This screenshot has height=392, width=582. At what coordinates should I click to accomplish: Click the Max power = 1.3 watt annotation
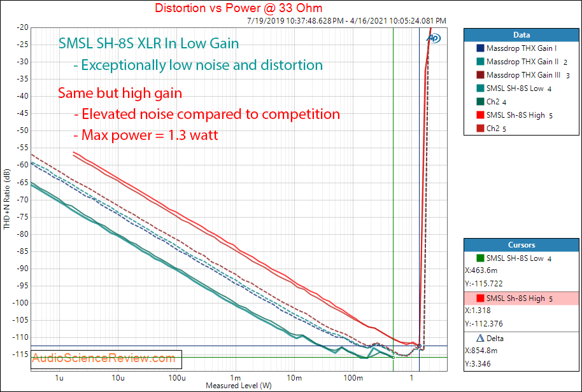click(x=146, y=135)
